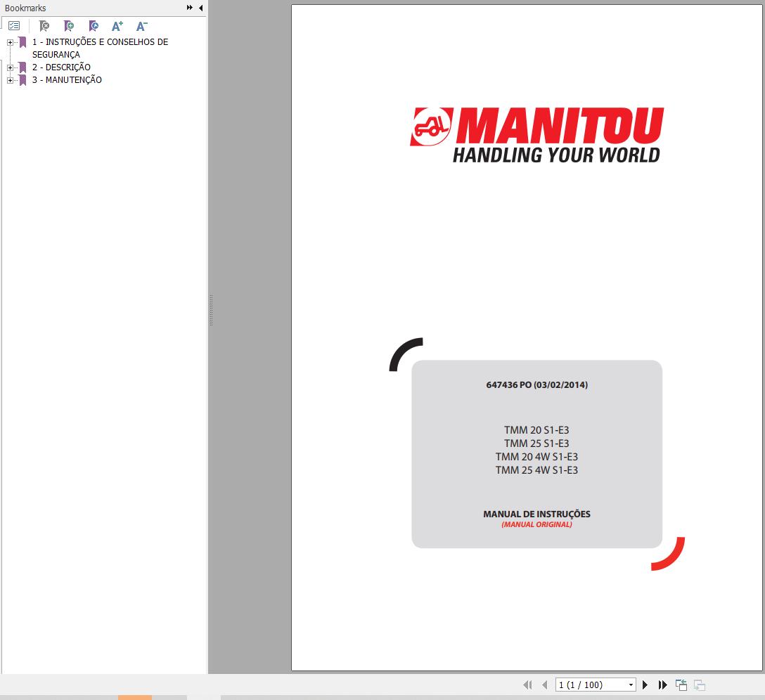
Task: Open the page number dropdown 1 (1 / 100)
Action: (x=631, y=685)
